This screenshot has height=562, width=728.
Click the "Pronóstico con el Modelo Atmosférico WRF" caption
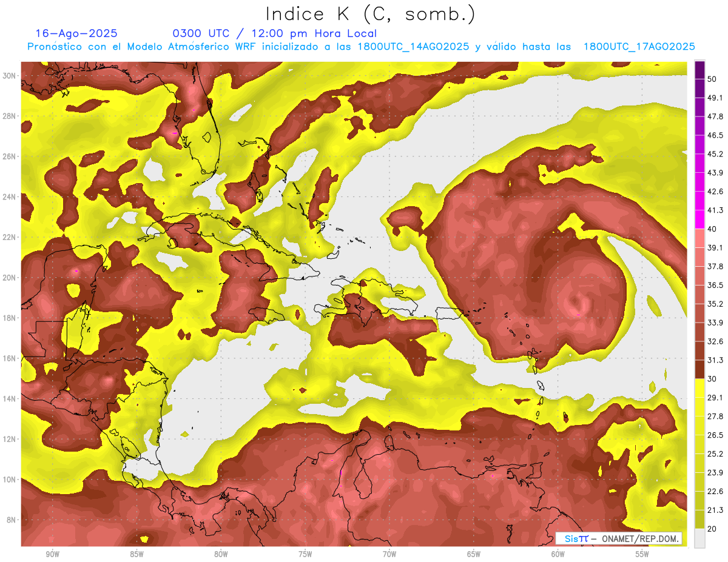pyautogui.click(x=142, y=47)
